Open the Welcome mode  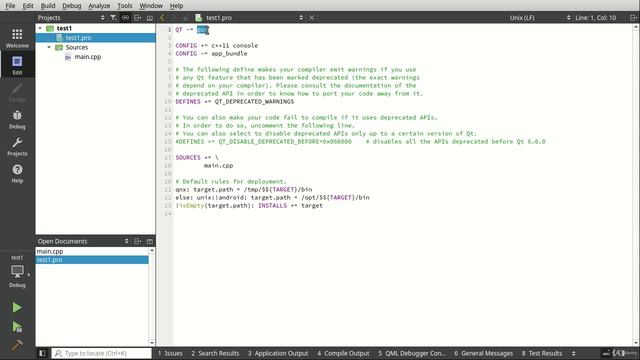coord(17,38)
